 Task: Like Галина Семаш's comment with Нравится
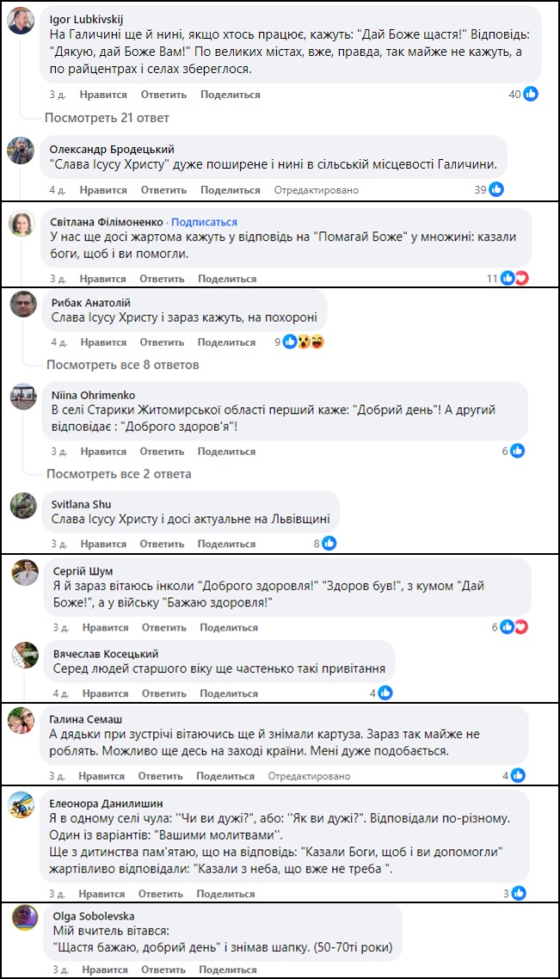(x=103, y=775)
